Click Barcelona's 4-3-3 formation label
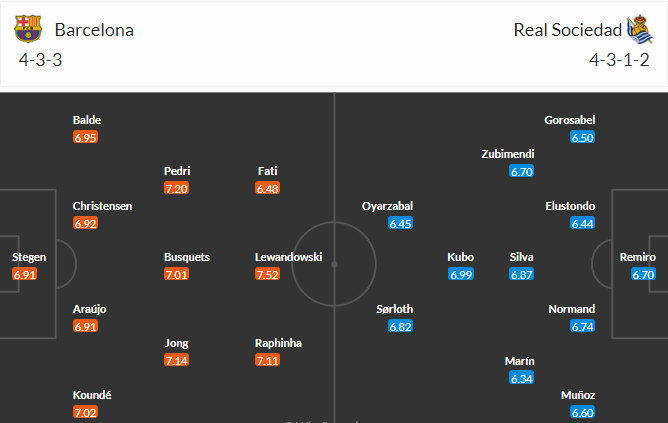The image size is (668, 423). (40, 60)
